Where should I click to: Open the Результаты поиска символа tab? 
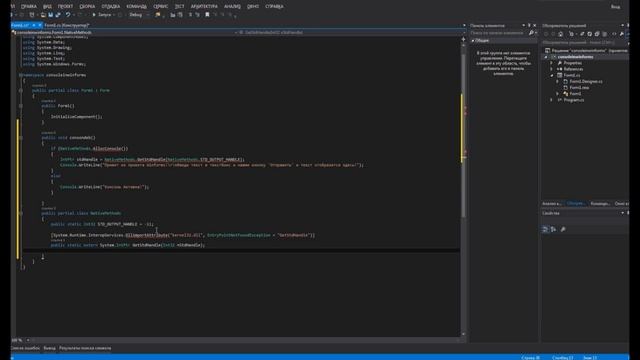tap(85, 348)
